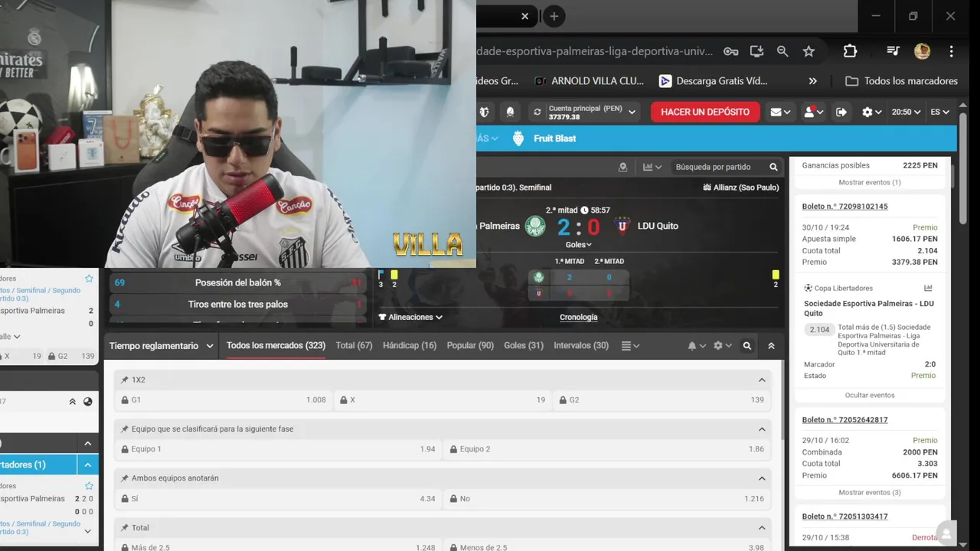Open the market list layout menu icon
This screenshot has height=551, width=980.
[630, 346]
